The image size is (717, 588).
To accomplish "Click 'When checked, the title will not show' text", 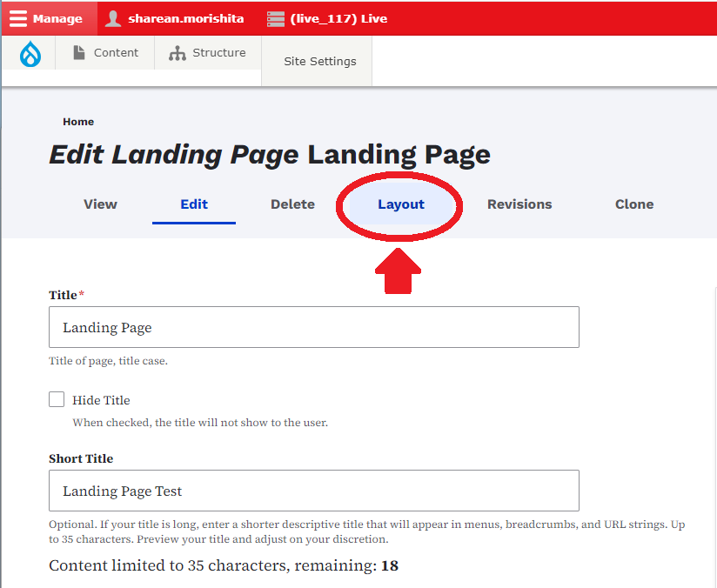I will click(200, 423).
